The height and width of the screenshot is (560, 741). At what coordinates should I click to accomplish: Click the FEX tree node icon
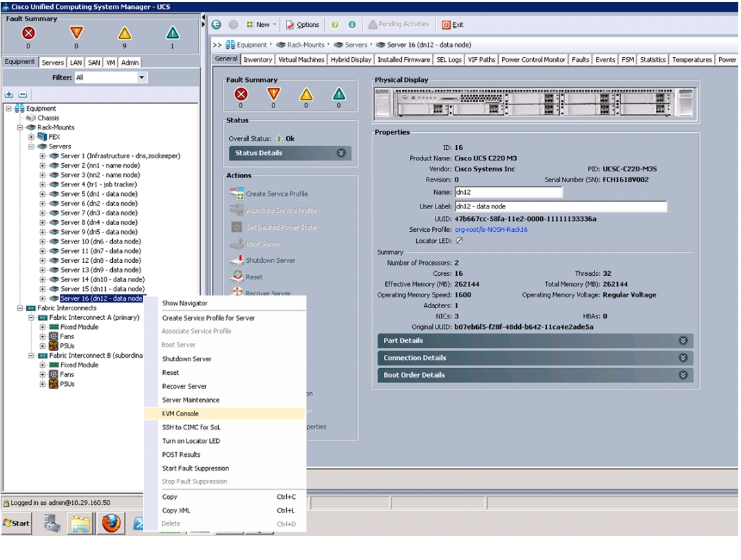coord(43,137)
